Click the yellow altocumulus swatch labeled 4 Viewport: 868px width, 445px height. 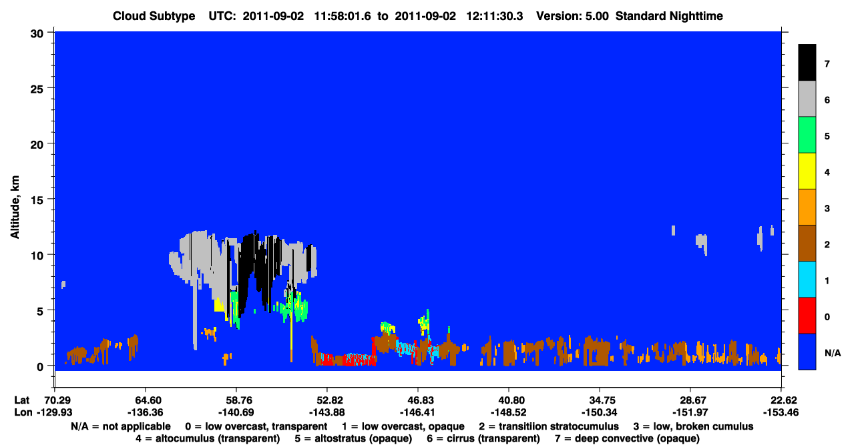click(807, 171)
